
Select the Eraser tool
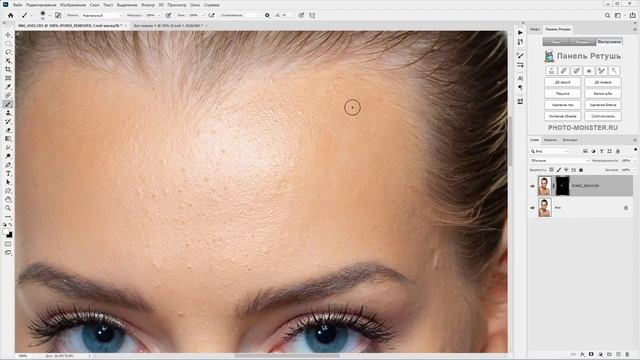click(x=8, y=130)
